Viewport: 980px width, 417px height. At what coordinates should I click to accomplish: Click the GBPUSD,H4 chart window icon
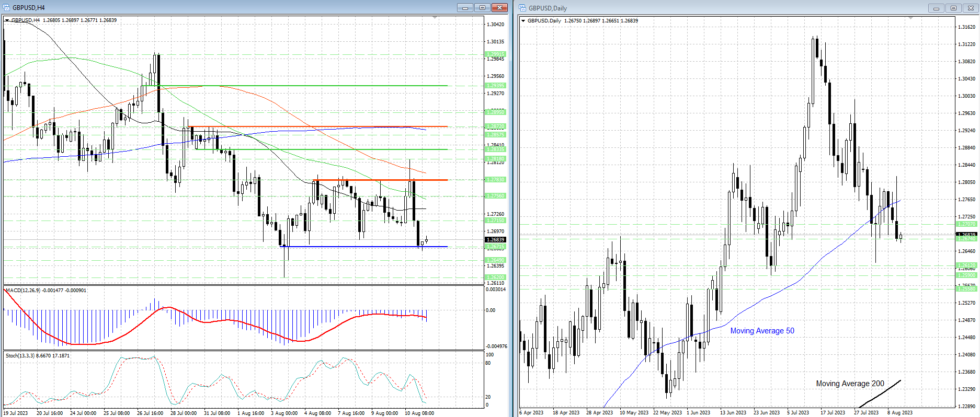pyautogui.click(x=6, y=8)
